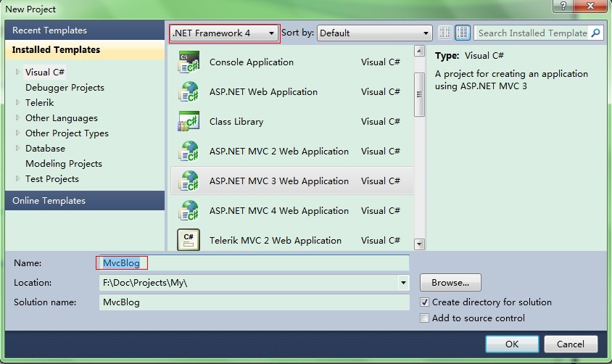Expand the Database tree node
612x364 pixels.
17,148
